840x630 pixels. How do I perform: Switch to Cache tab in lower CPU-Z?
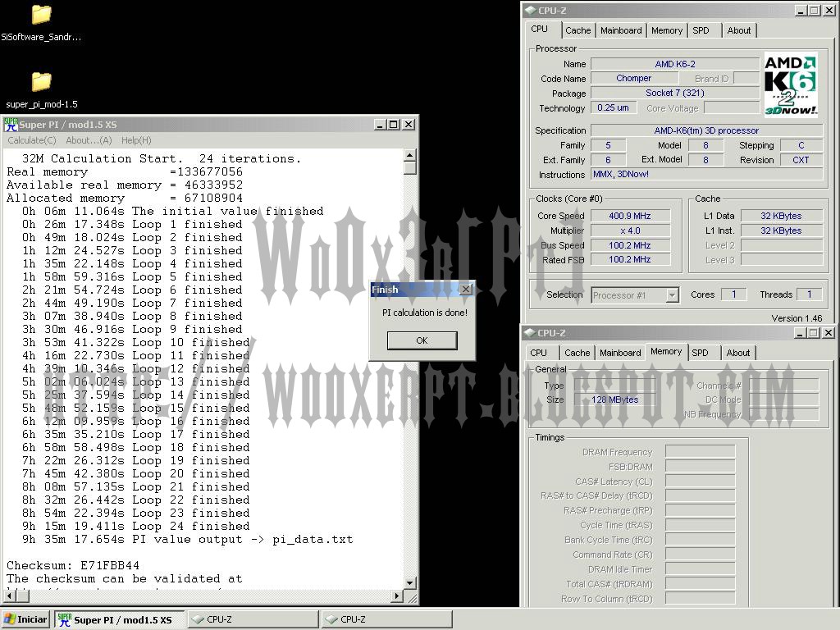pyautogui.click(x=577, y=353)
